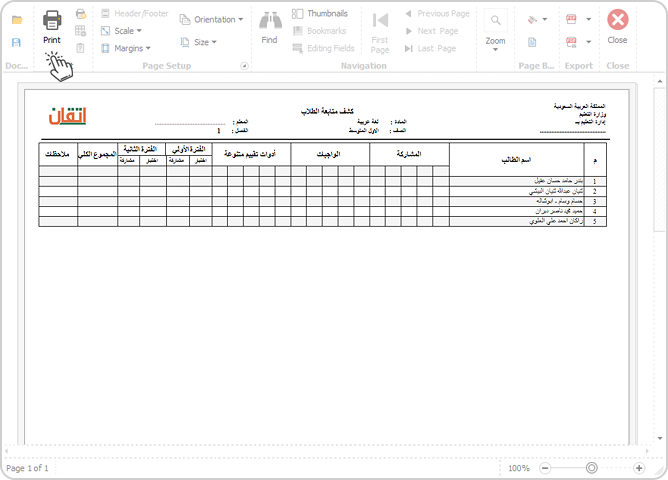Open the Size dropdown
Viewport: 668px width, 480px height.
[199, 42]
